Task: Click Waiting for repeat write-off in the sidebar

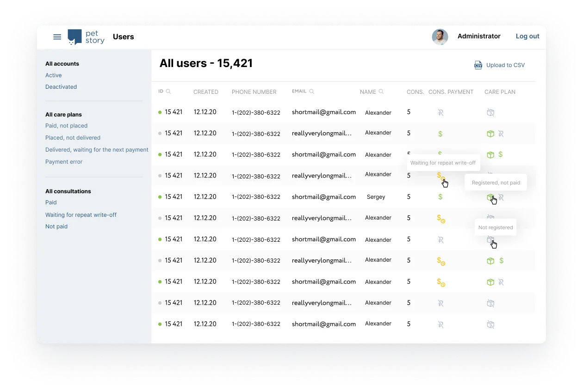Action: pyautogui.click(x=81, y=214)
